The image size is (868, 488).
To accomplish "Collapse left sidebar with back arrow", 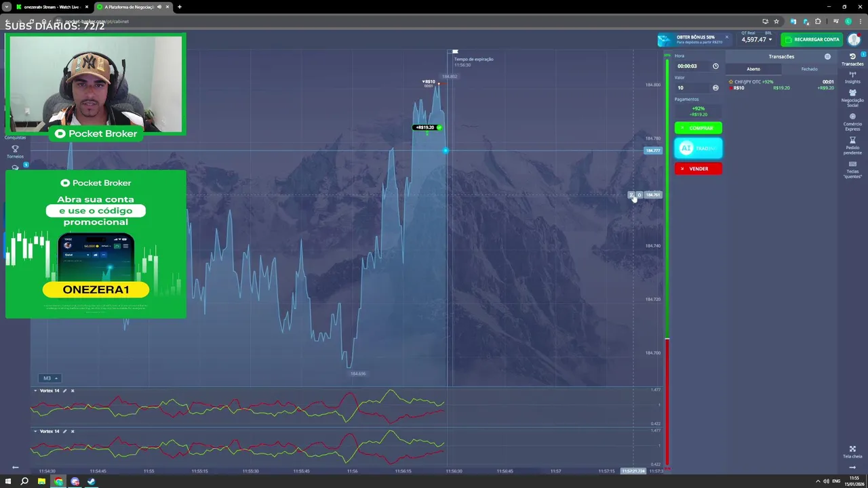I will pos(15,467).
